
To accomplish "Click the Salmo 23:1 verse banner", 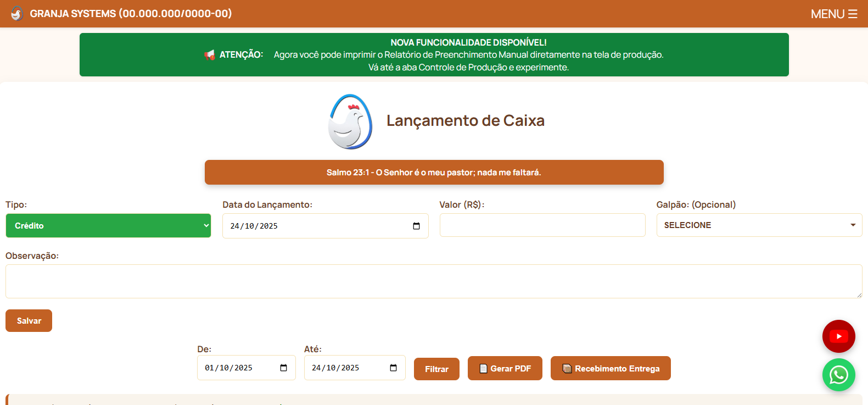I will tap(434, 173).
